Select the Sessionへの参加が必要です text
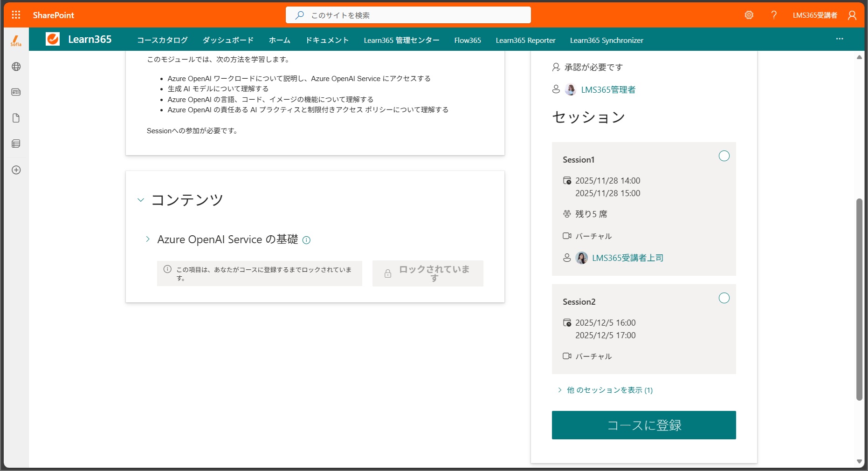 pos(193,131)
